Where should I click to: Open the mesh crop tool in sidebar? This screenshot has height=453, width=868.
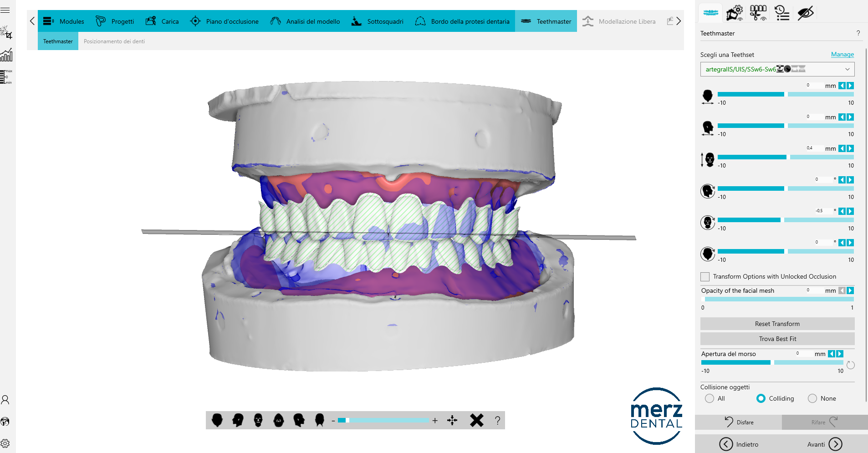(x=6, y=33)
